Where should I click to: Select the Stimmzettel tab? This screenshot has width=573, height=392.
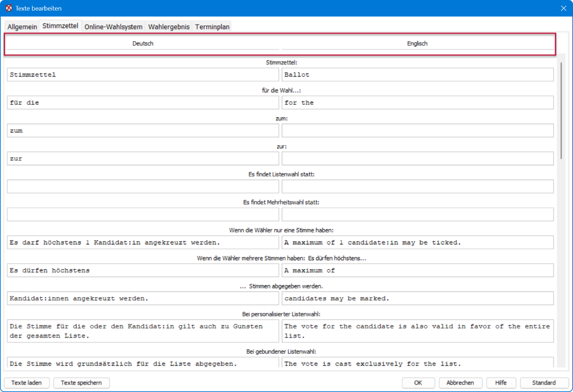[60, 26]
